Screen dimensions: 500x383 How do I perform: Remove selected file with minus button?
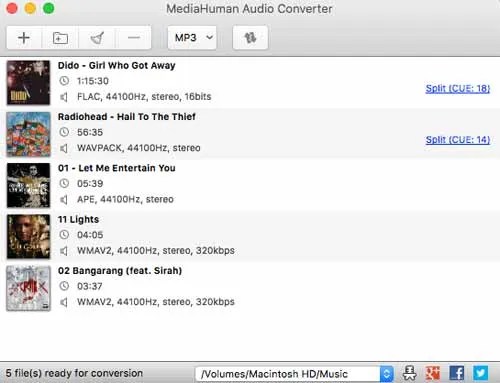click(x=133, y=38)
